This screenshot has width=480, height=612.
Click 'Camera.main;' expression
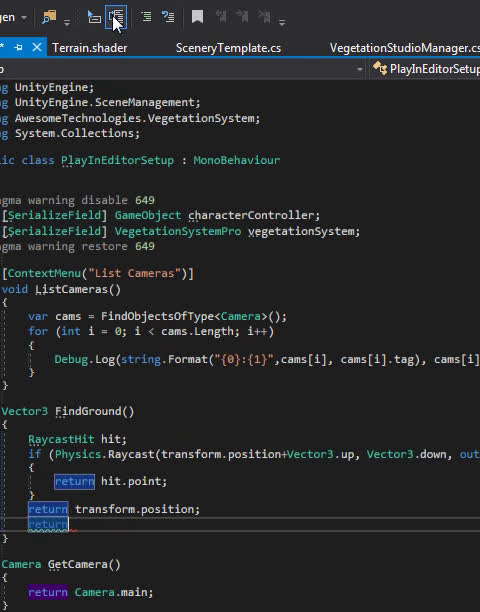click(114, 592)
